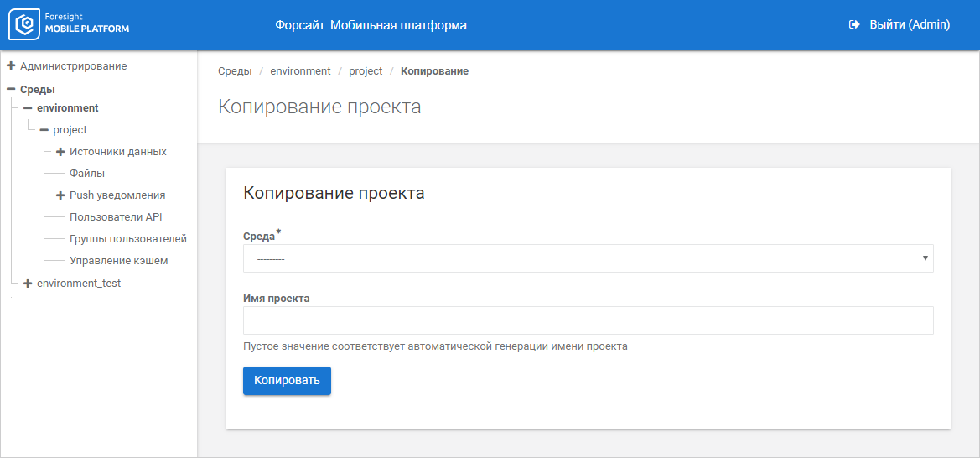The image size is (980, 458).
Task: Click Выйти (Admin) logout link
Action: tap(909, 25)
